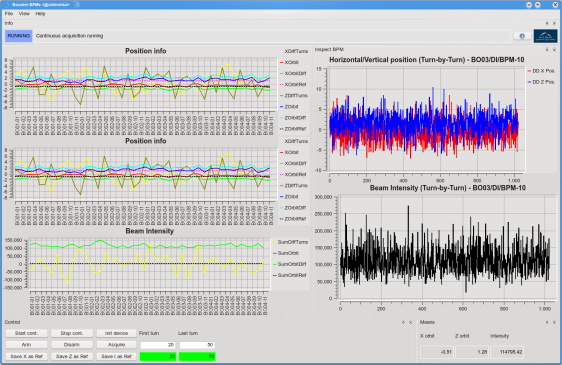
Task: Click the application icon in the title bar
Action: coord(7,5)
